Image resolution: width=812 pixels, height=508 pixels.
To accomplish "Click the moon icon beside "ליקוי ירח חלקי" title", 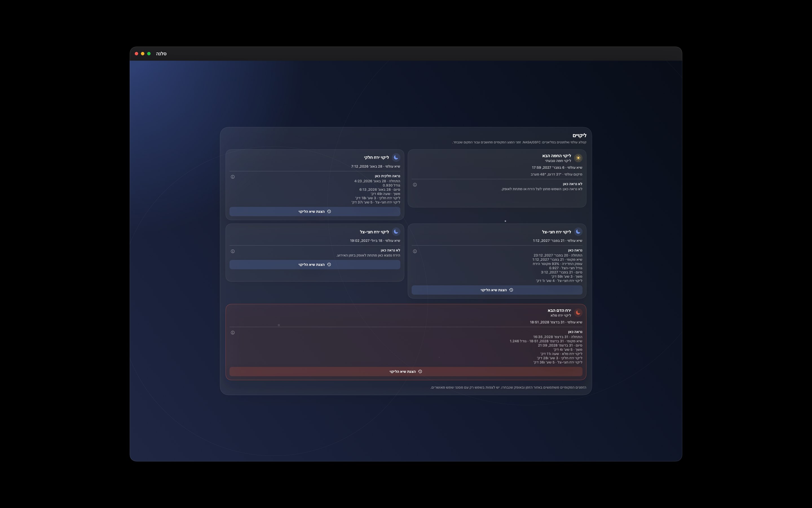I will (x=396, y=157).
